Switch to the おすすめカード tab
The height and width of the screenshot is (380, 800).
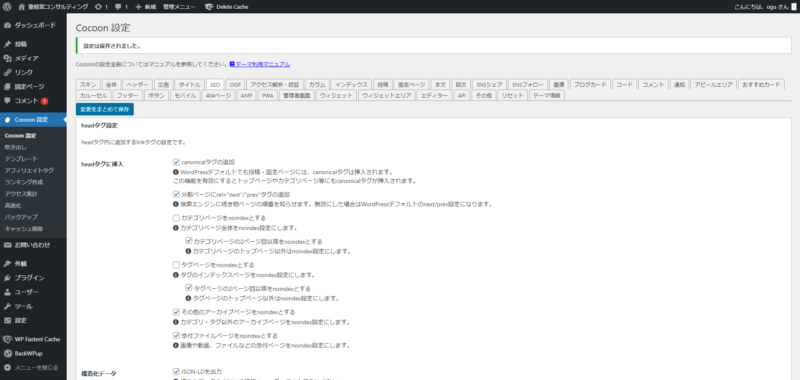click(x=761, y=85)
